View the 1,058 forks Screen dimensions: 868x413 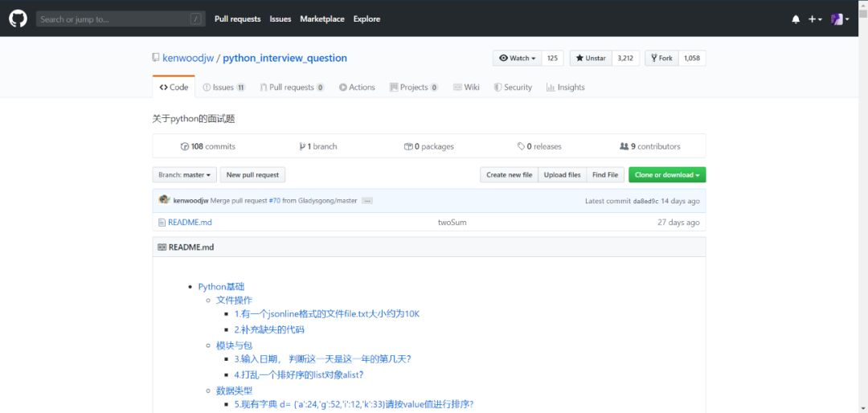point(692,58)
